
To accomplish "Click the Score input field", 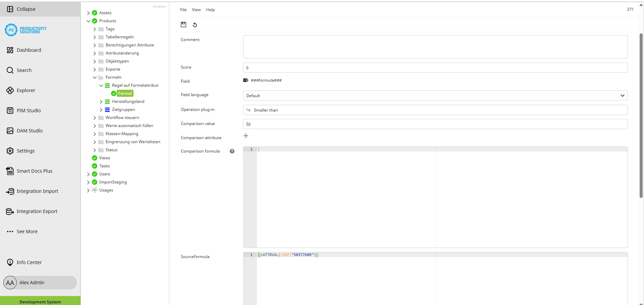I will click(x=435, y=67).
